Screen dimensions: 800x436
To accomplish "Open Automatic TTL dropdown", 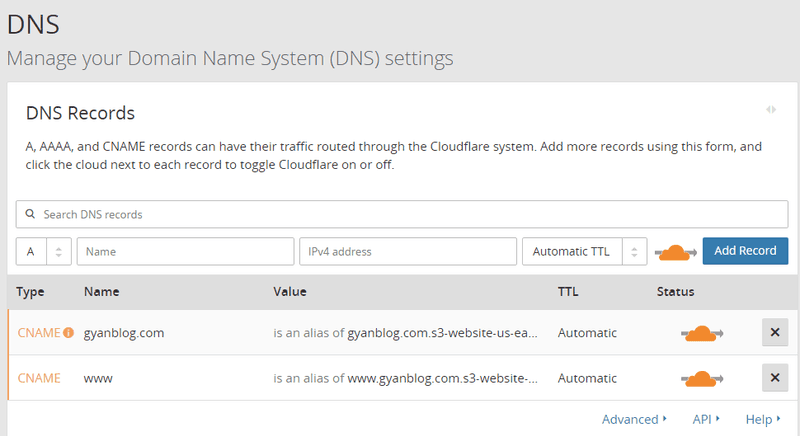I will [x=585, y=251].
